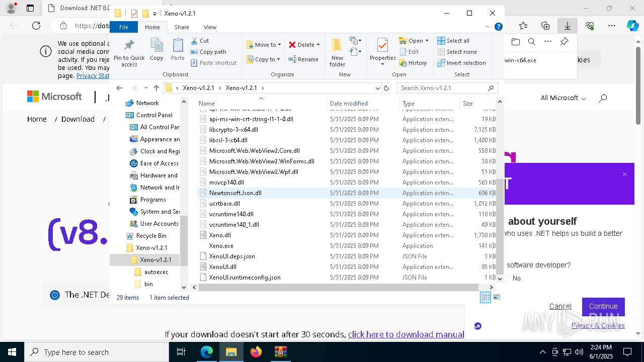Viewport: 644px width, 362px height.
Task: Select the Home ribbon tab
Action: [152, 27]
